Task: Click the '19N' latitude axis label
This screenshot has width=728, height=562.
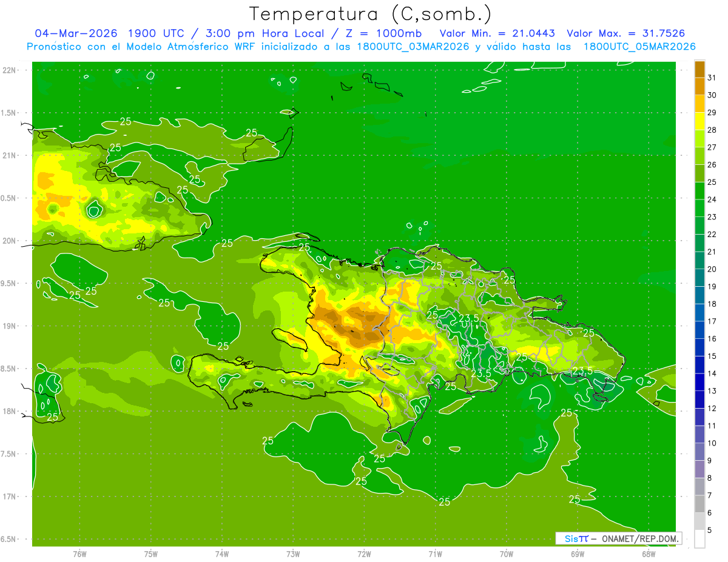Action: tap(9, 326)
